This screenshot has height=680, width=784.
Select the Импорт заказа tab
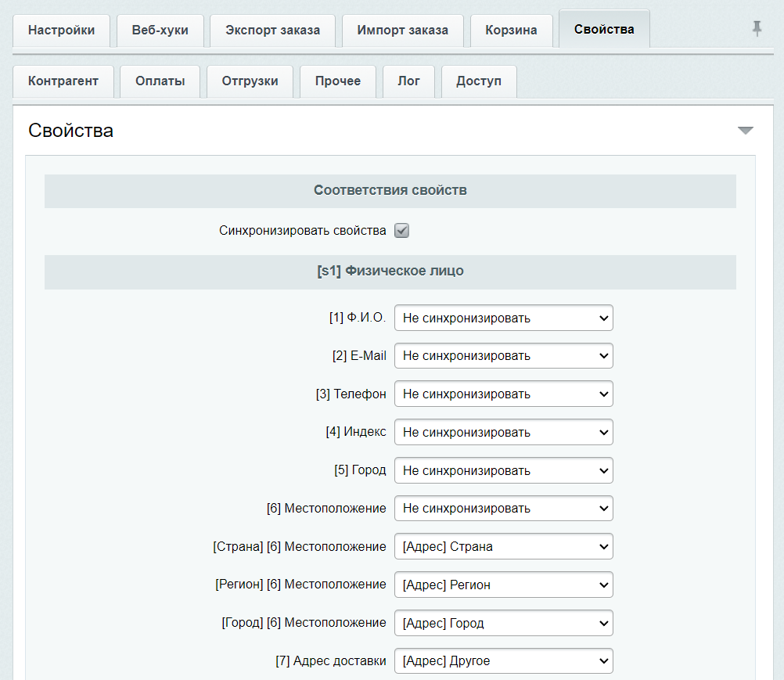point(402,31)
